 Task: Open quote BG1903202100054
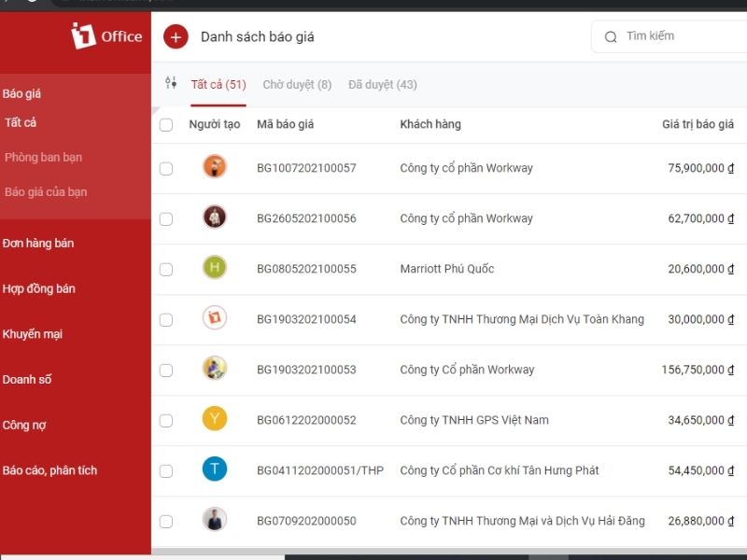pos(306,319)
